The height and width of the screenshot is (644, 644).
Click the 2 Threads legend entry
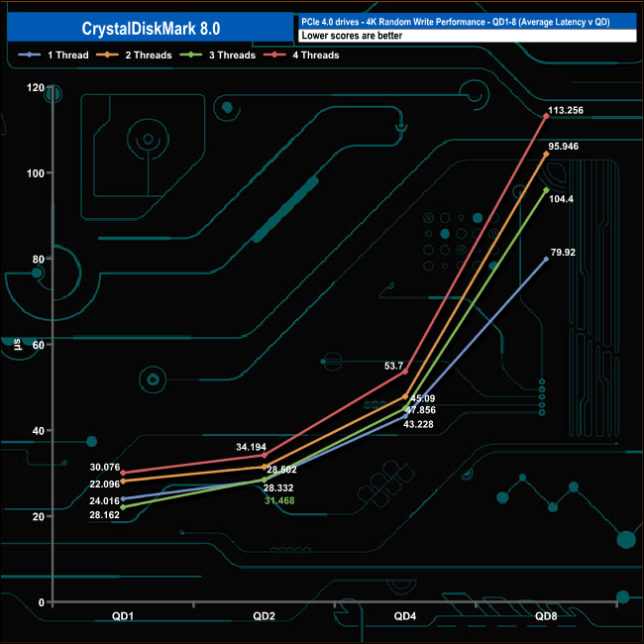pyautogui.click(x=134, y=55)
